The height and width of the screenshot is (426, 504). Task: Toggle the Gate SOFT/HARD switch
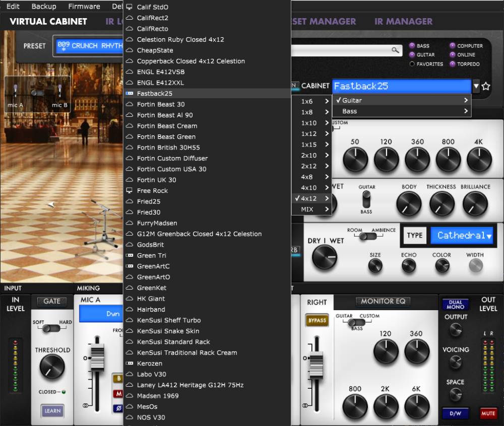[x=52, y=328]
